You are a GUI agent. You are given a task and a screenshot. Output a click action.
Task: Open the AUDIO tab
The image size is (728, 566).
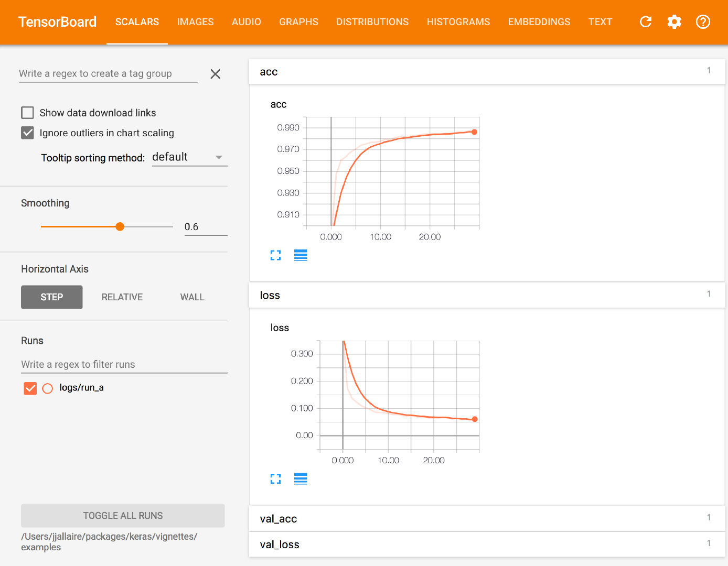point(247,22)
